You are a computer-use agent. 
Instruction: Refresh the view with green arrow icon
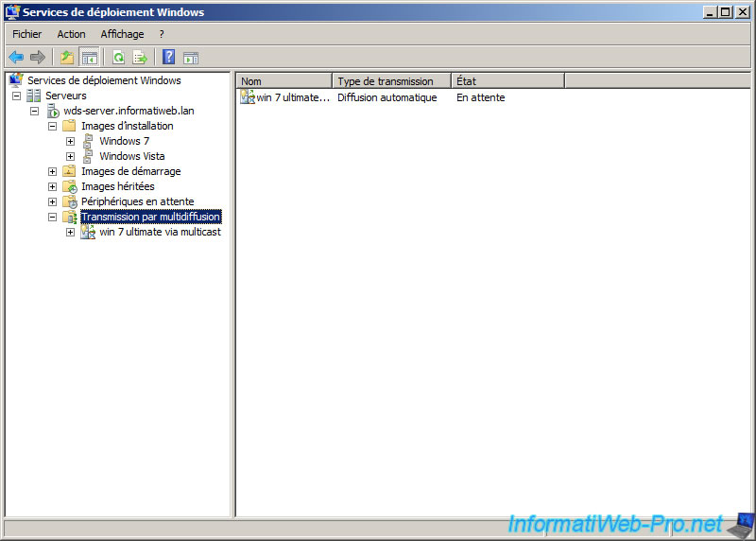click(x=118, y=58)
